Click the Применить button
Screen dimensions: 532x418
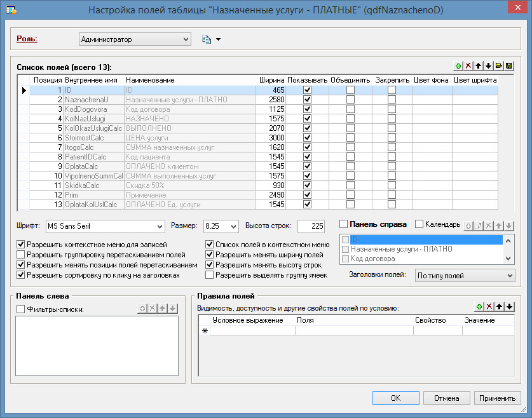498,398
